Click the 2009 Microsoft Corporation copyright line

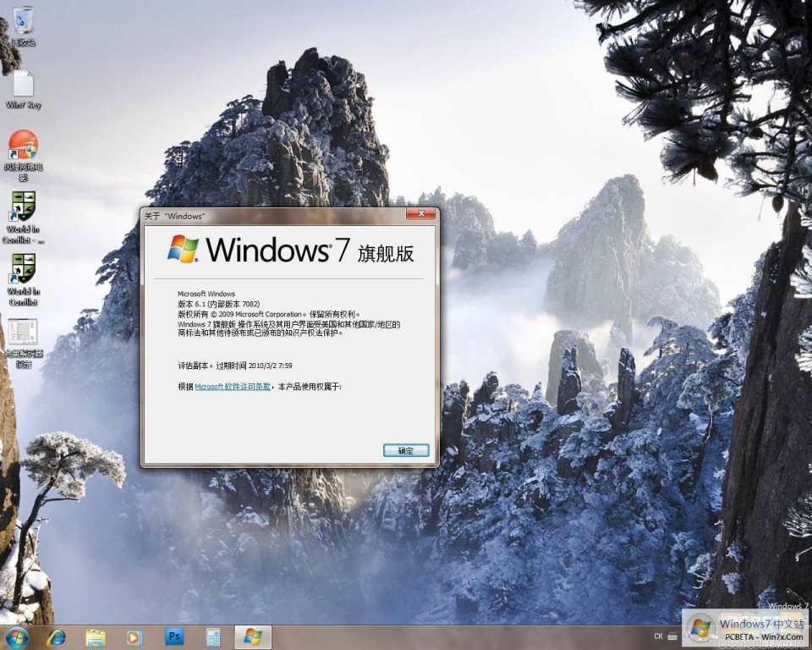[269, 314]
